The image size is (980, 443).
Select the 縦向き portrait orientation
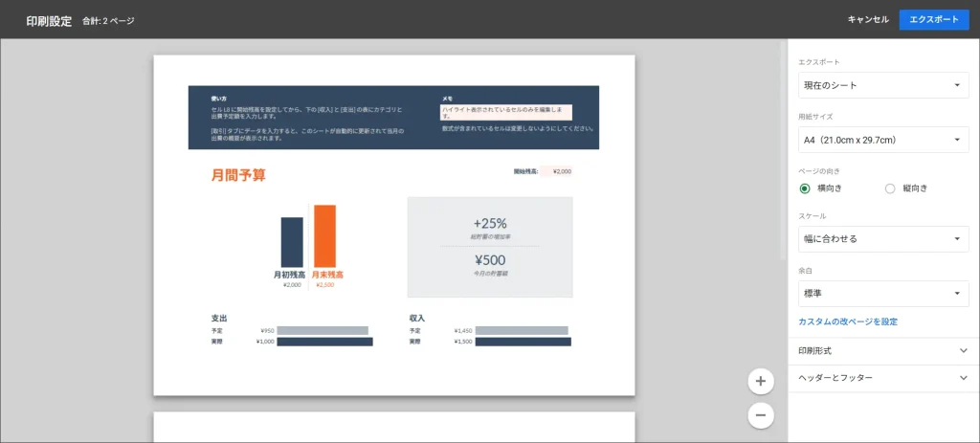pyautogui.click(x=890, y=188)
